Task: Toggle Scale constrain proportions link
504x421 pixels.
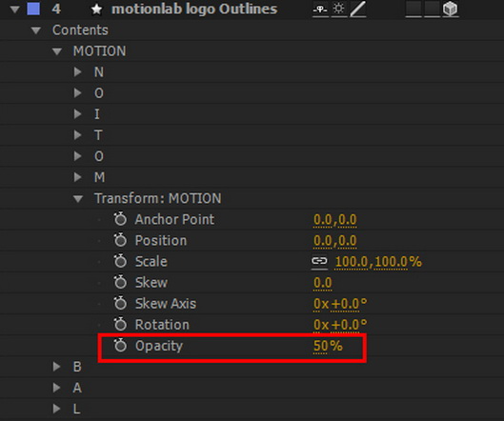Action: (319, 261)
